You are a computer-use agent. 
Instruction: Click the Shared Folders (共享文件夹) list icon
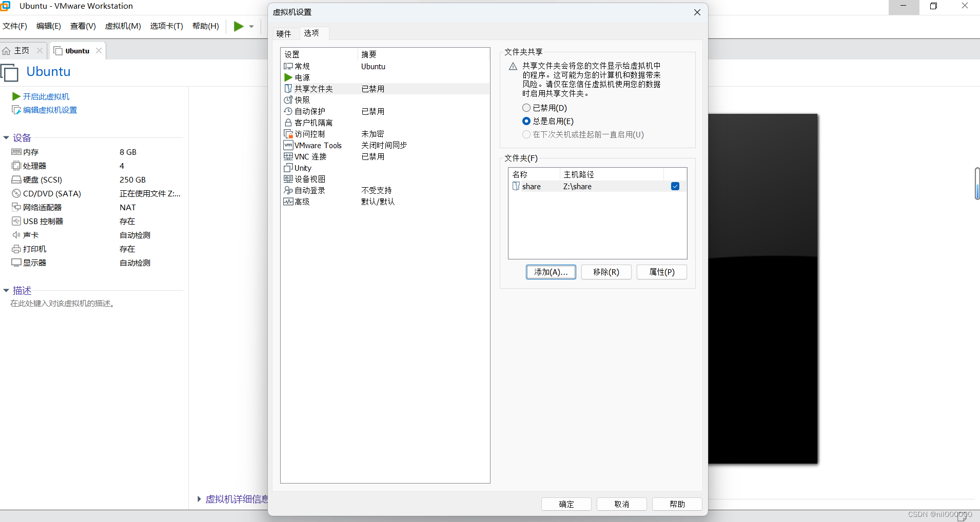(x=288, y=89)
